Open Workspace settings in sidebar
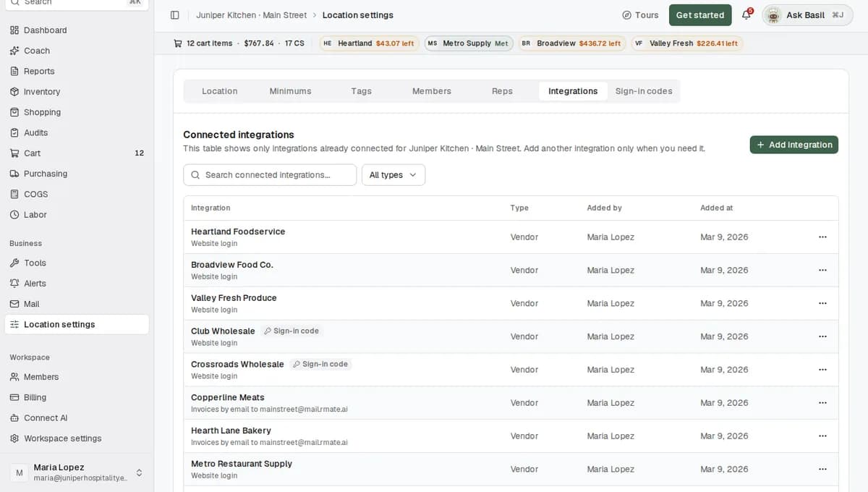 click(x=77, y=438)
